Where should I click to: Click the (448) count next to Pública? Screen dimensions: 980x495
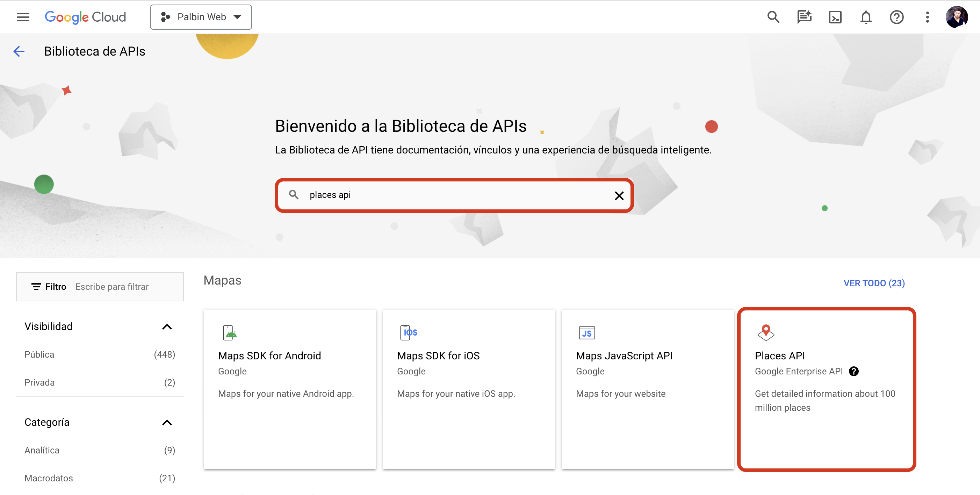pos(164,354)
